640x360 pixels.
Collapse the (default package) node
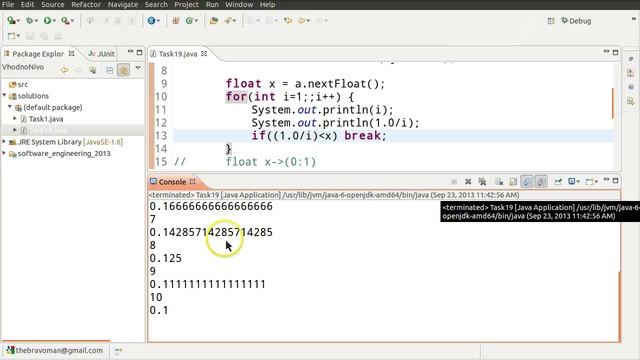[x=10, y=107]
